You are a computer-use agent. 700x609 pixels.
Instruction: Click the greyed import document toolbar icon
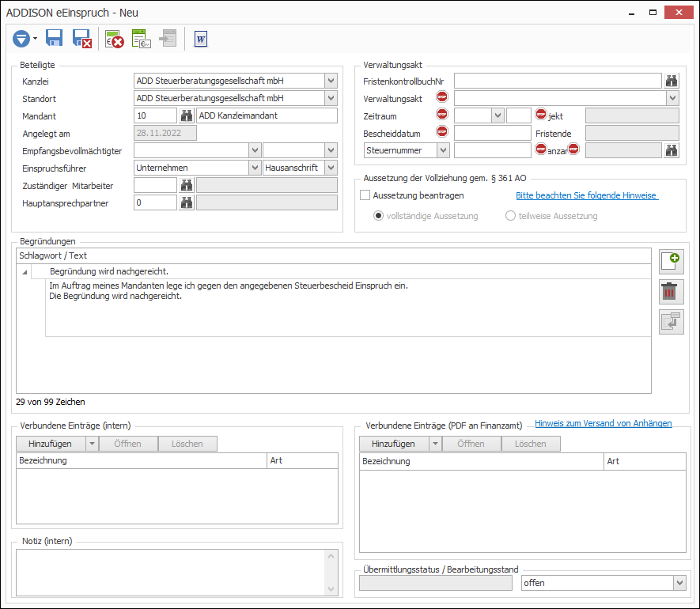[x=168, y=38]
